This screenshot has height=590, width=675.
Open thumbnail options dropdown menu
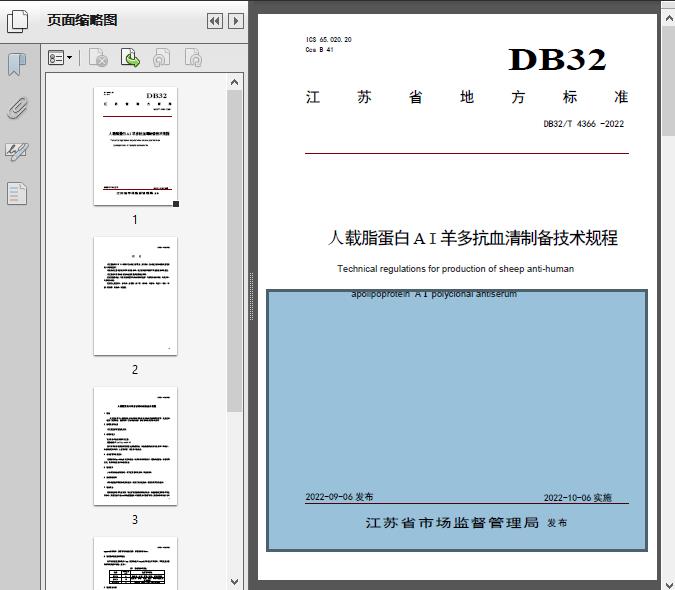tap(60, 58)
